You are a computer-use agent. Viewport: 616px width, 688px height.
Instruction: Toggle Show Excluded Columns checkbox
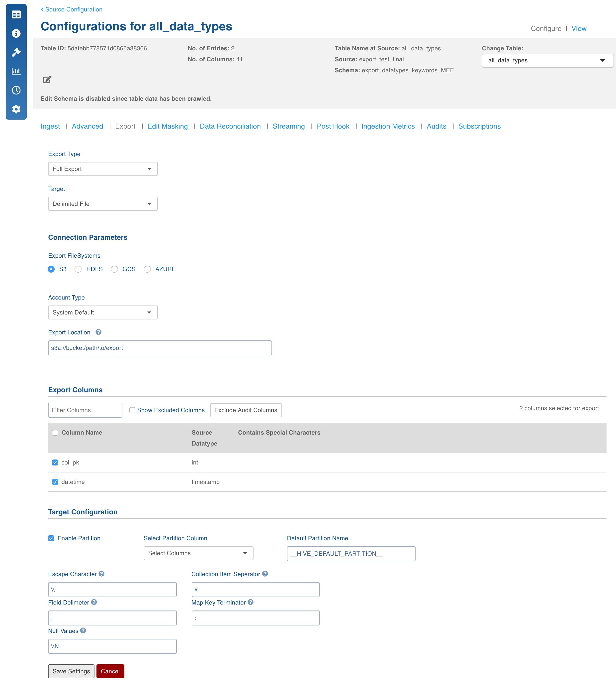(x=132, y=410)
